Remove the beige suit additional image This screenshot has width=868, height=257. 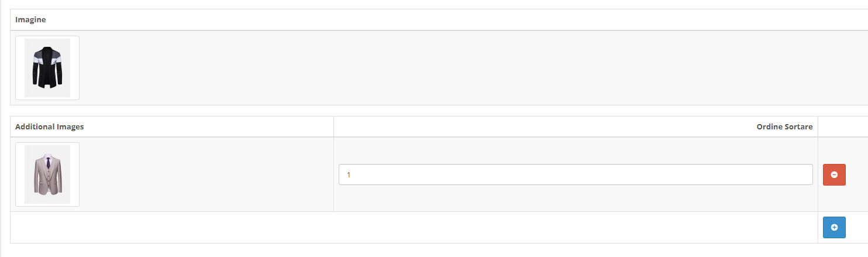834,174
